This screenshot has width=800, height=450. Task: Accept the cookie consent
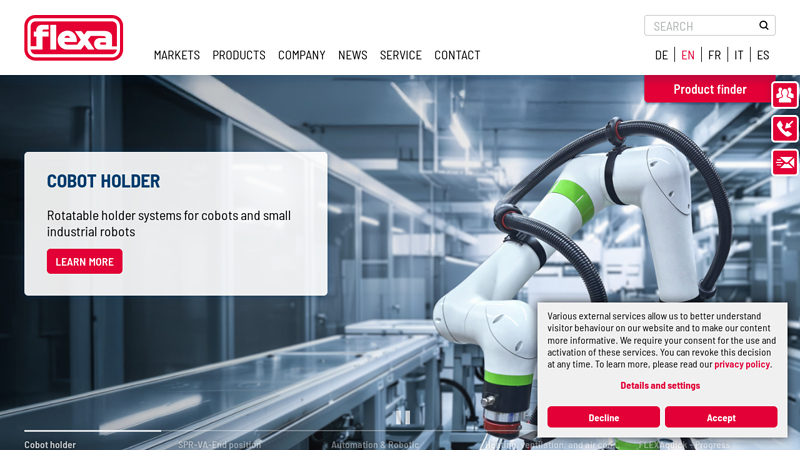721,417
